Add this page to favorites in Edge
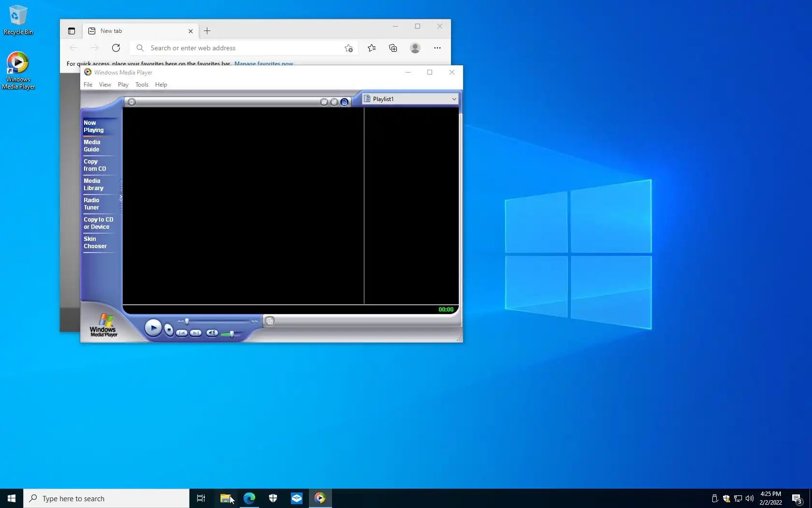 [348, 48]
